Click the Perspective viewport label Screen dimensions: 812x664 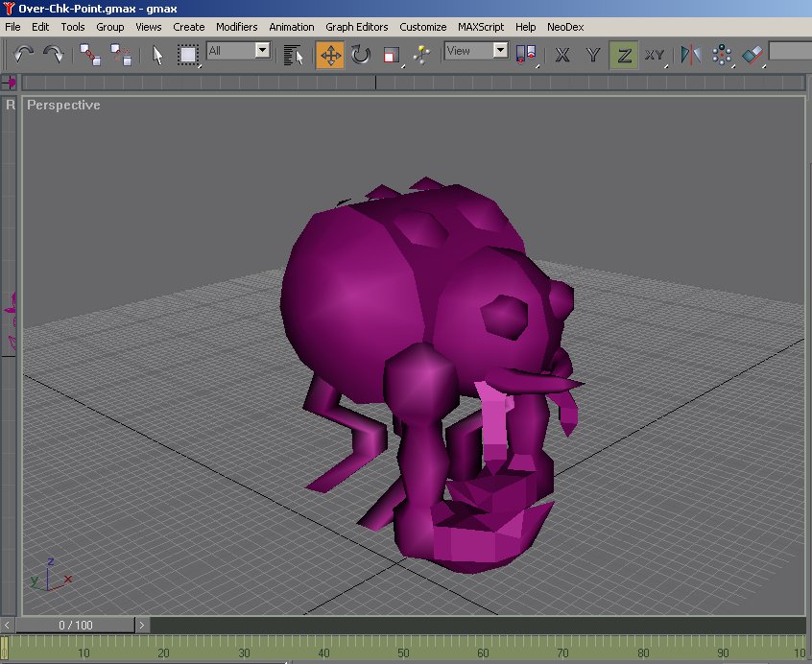coord(63,105)
